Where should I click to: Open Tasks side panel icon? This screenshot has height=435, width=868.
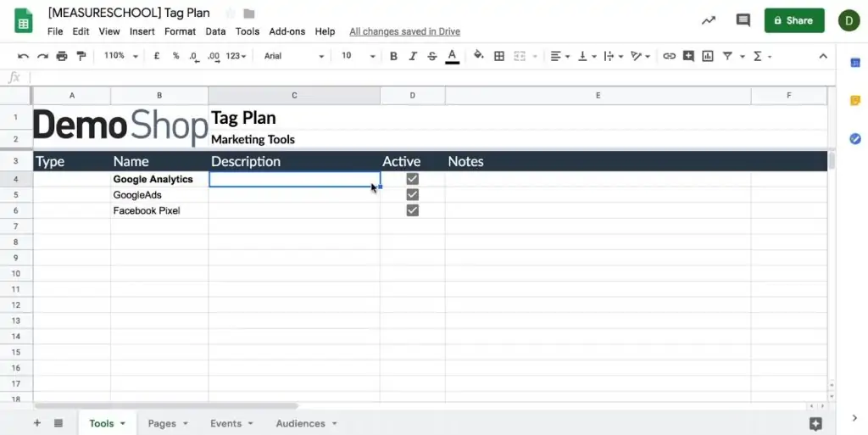click(854, 138)
